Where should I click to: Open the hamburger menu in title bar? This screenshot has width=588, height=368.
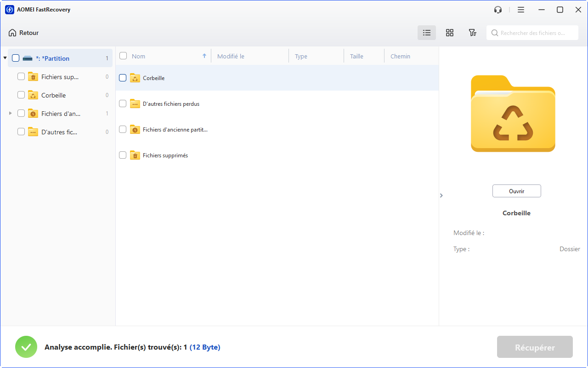[520, 10]
